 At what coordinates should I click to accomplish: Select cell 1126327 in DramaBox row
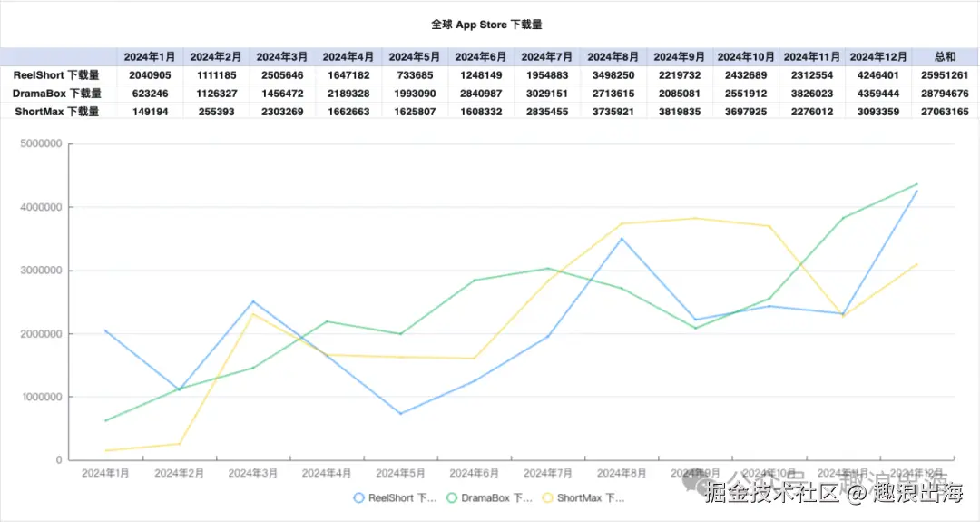[216, 94]
